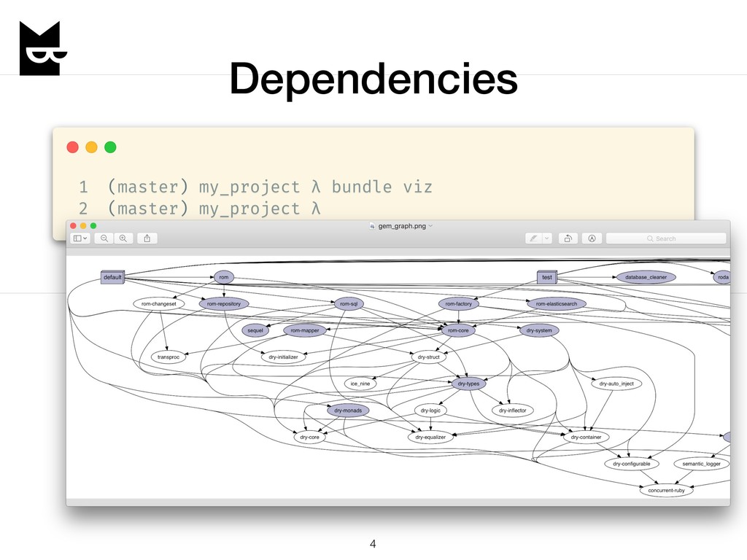
Task: Select the 'dry-inflector' node
Action: [513, 411]
